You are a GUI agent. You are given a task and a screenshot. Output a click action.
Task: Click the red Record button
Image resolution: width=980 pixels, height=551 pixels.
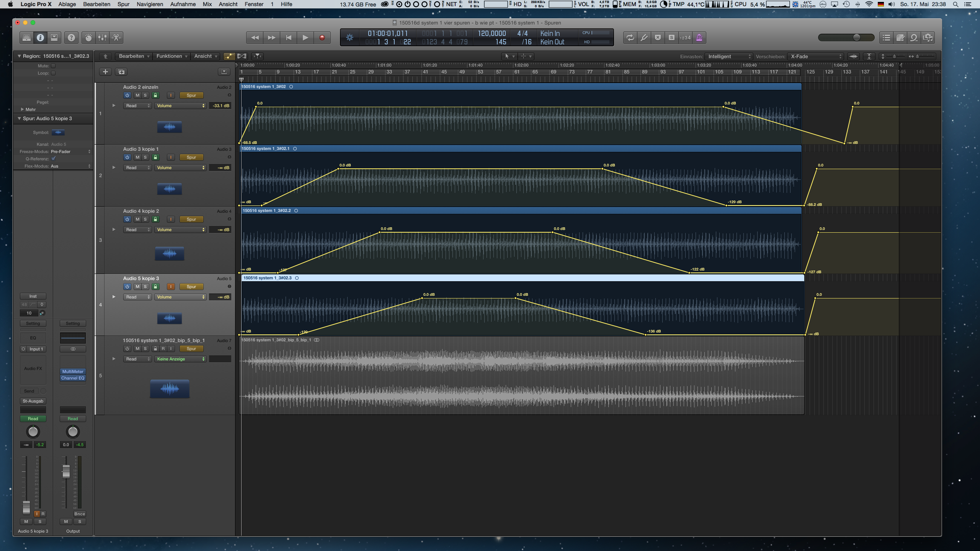tap(322, 37)
